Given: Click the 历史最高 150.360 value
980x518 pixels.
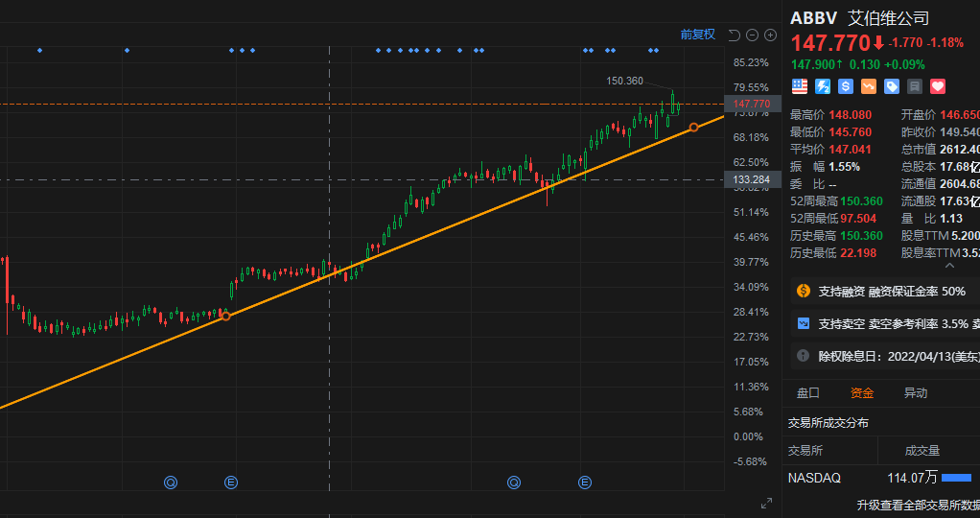Looking at the screenshot, I should 861,236.
